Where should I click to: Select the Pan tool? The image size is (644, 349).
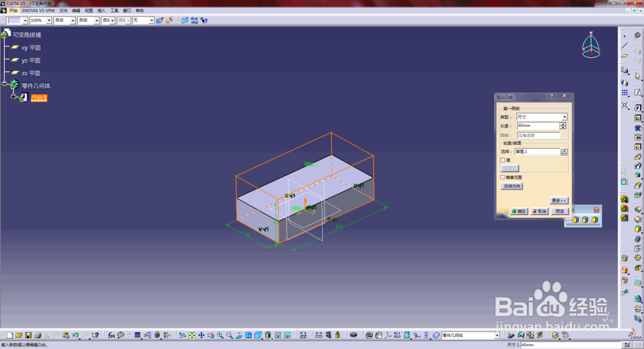pyautogui.click(x=201, y=335)
